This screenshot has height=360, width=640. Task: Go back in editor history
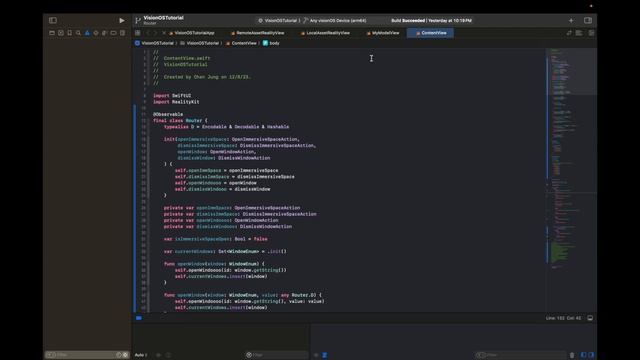tap(149, 33)
